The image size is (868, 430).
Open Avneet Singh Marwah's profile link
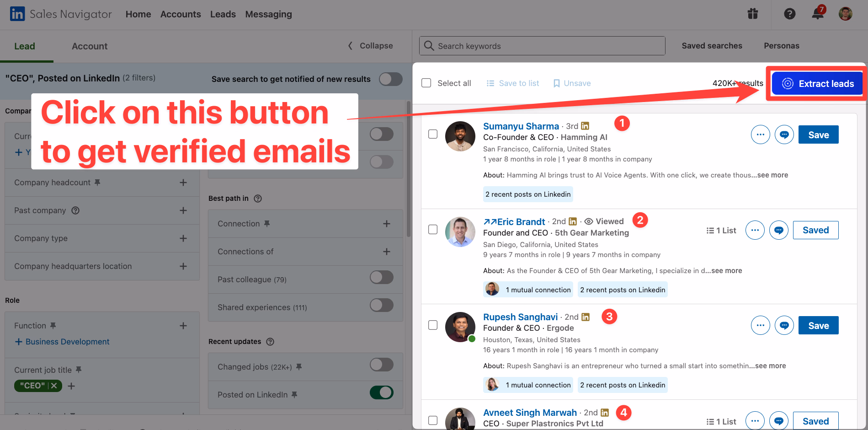[530, 413]
